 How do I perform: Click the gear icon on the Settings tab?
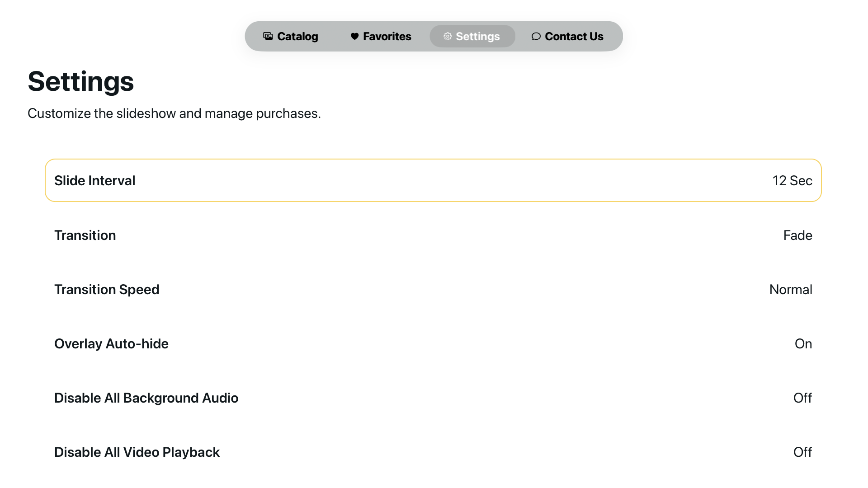[447, 36]
